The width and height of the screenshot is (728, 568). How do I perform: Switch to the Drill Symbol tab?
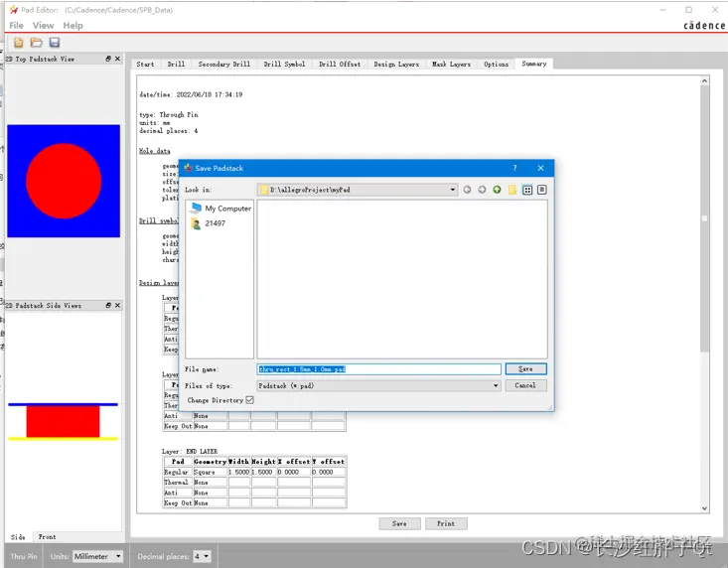285,64
